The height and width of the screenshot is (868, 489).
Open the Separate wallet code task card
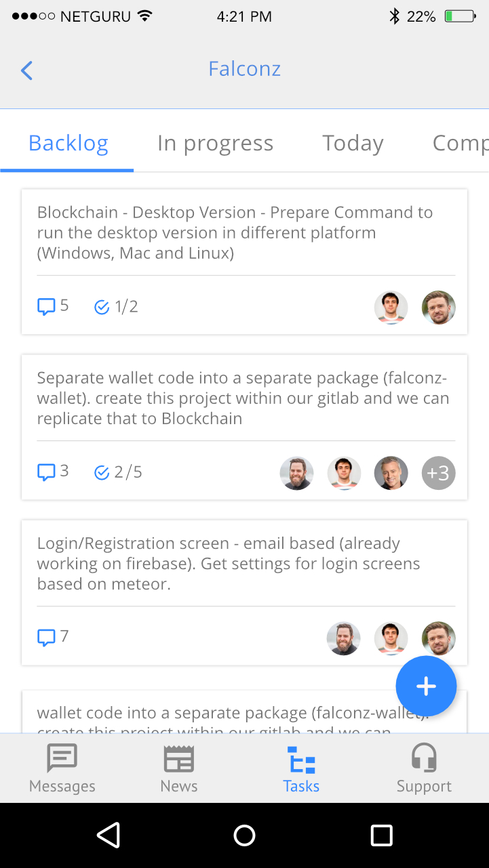pyautogui.click(x=243, y=398)
